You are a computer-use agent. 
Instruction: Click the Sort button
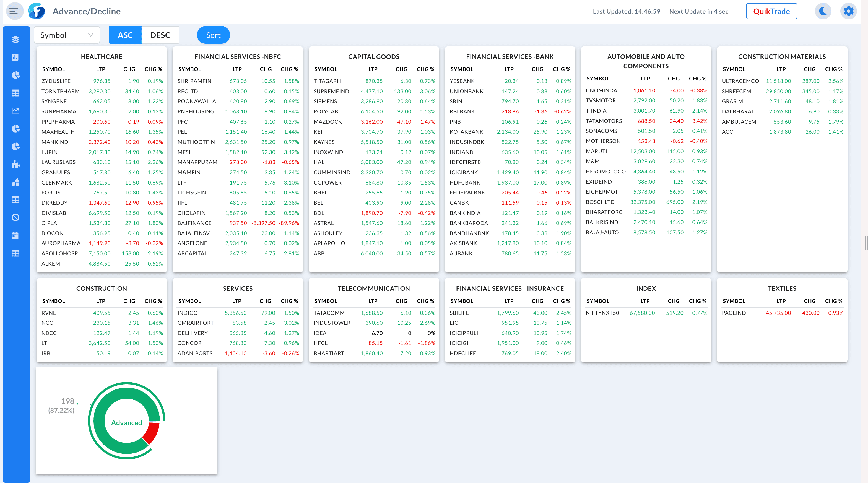[213, 35]
